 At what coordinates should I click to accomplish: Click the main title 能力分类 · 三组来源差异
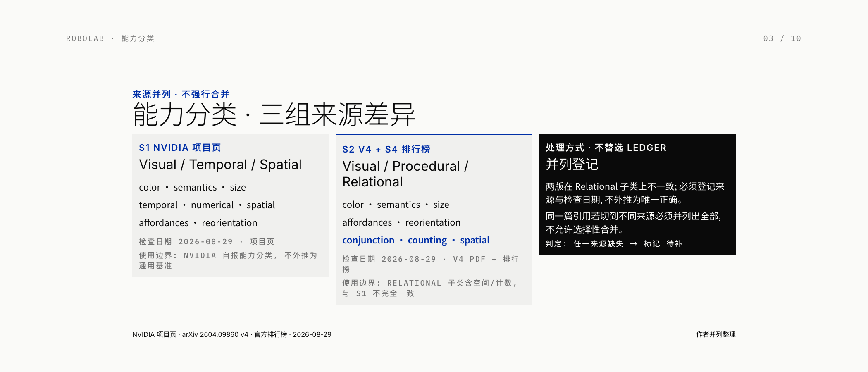[x=273, y=114]
